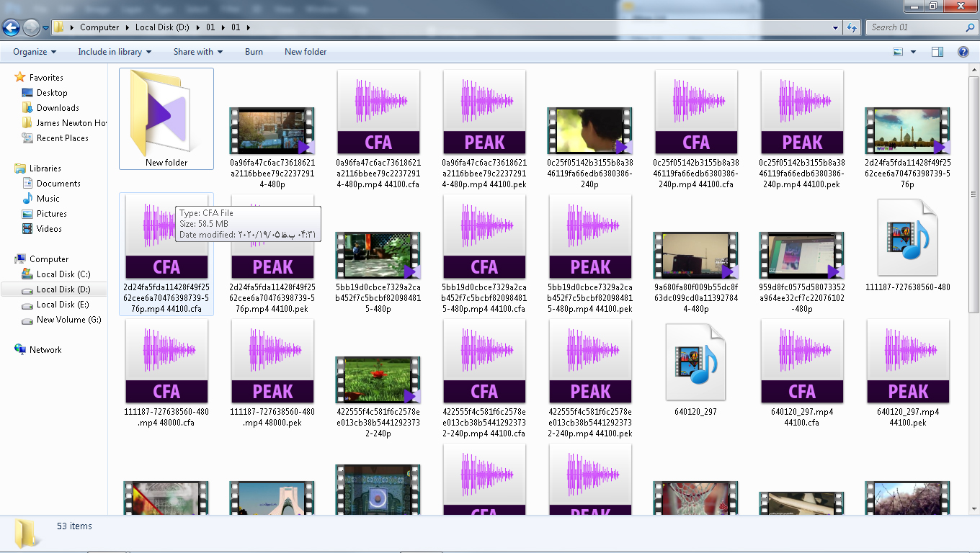Open New Volume (G:)
This screenshot has height=553, width=980.
click(x=68, y=320)
